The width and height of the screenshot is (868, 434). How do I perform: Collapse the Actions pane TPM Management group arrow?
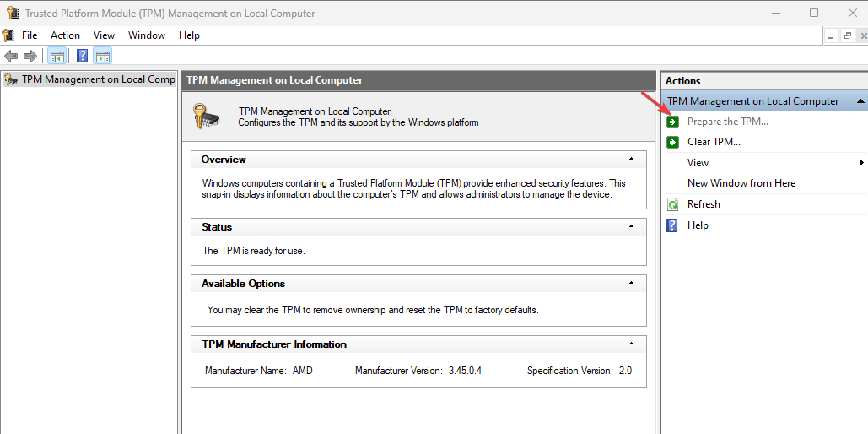[860, 101]
